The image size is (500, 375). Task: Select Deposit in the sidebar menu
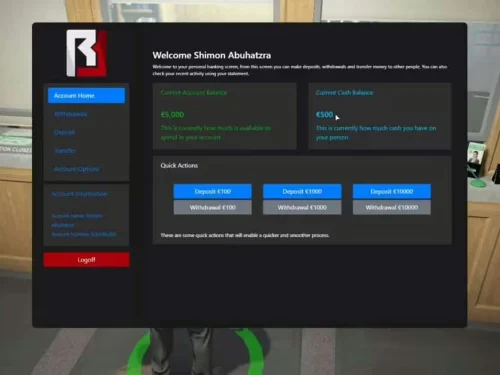(x=64, y=132)
